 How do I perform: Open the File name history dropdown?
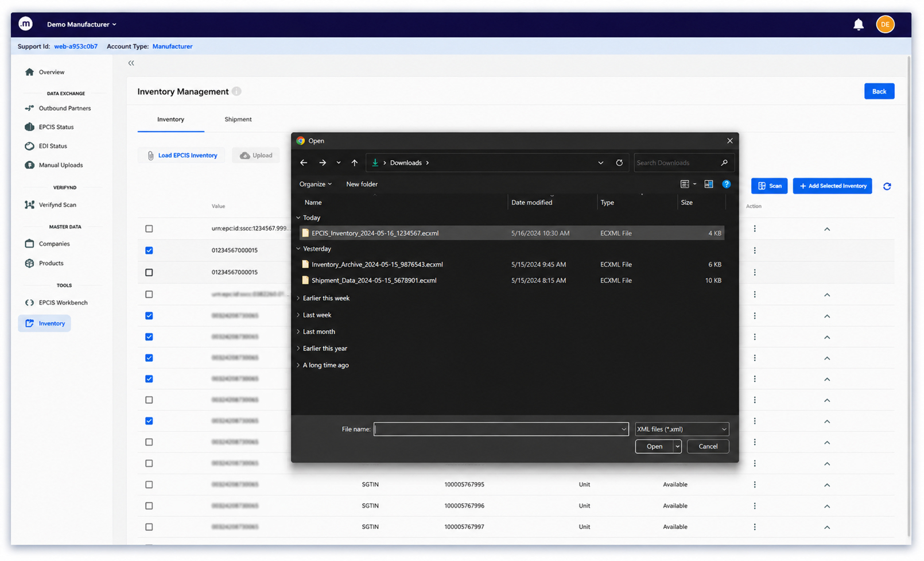point(623,429)
